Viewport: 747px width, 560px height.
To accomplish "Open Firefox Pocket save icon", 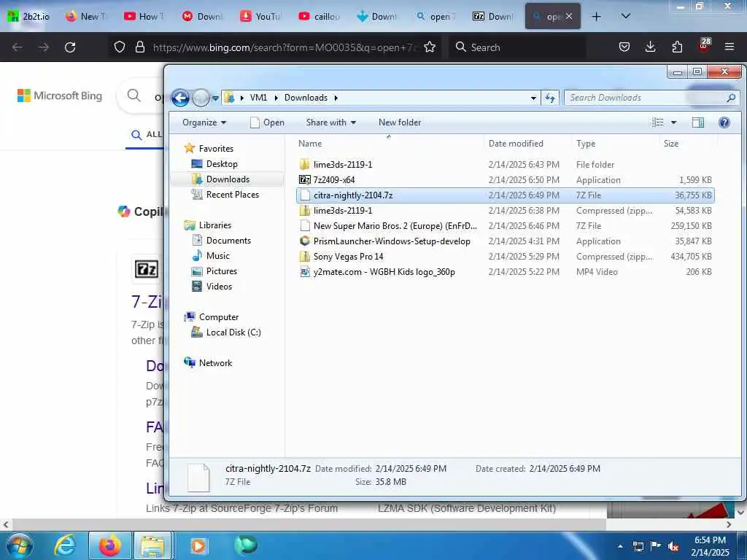I will click(x=624, y=47).
